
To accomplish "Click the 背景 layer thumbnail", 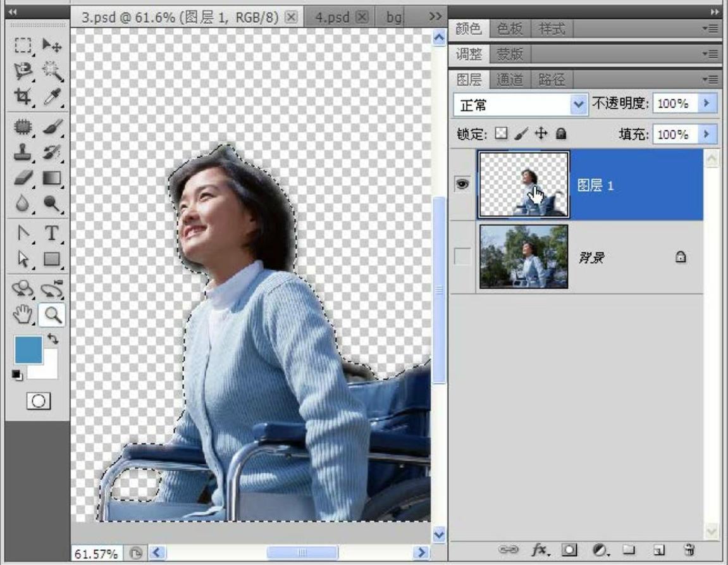I will pos(524,257).
